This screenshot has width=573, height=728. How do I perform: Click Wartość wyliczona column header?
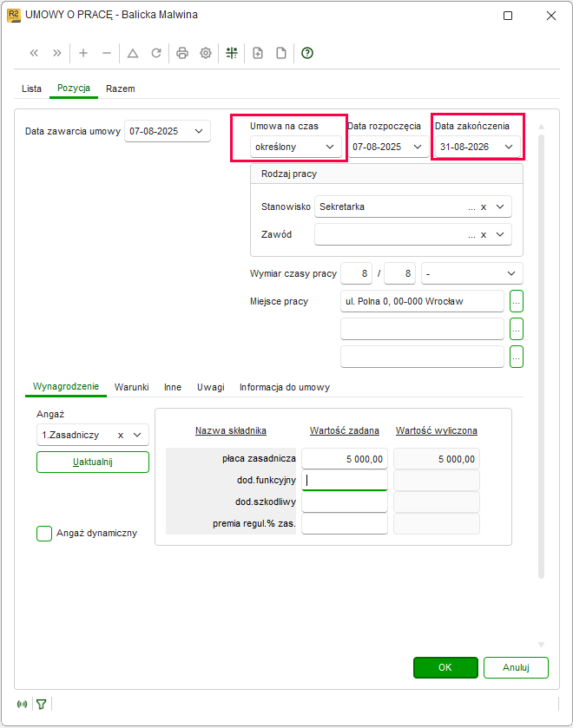(437, 431)
